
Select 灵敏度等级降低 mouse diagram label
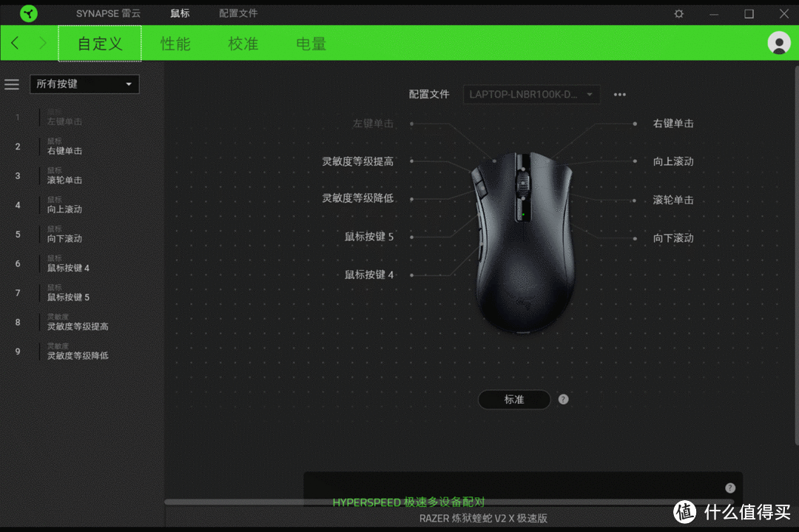tap(358, 198)
